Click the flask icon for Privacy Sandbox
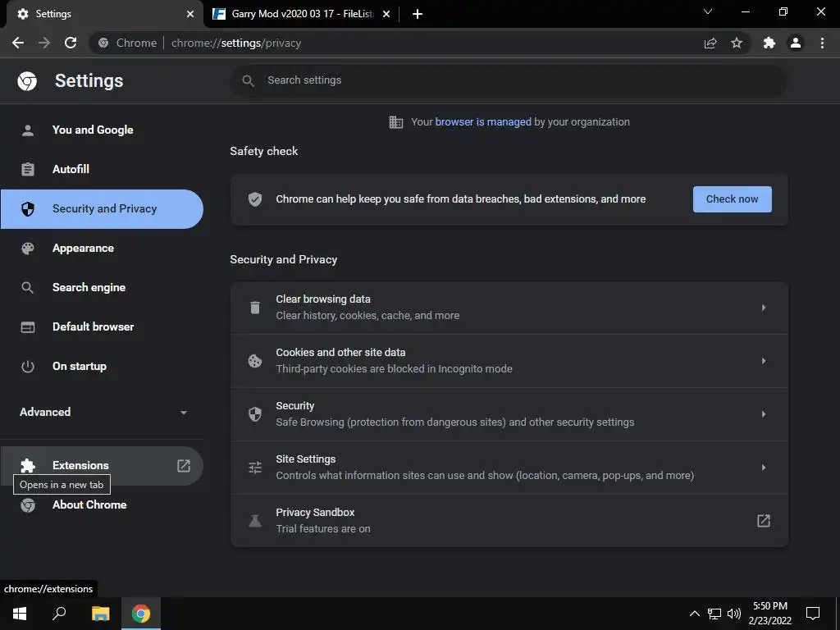Viewport: 840px width, 630px height. (x=255, y=521)
